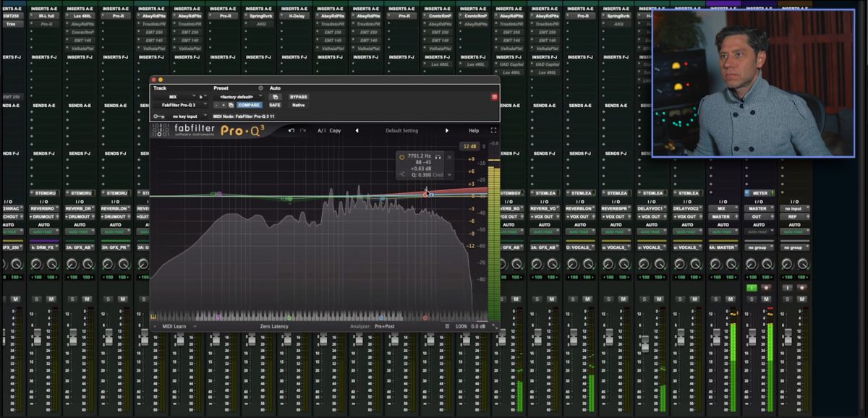Click the undo arrow in Pro-Q 3 toolbar

click(x=292, y=130)
